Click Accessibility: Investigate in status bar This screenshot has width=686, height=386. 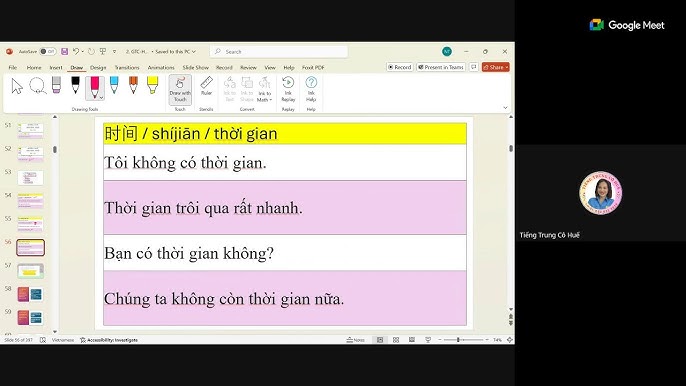(x=109, y=340)
